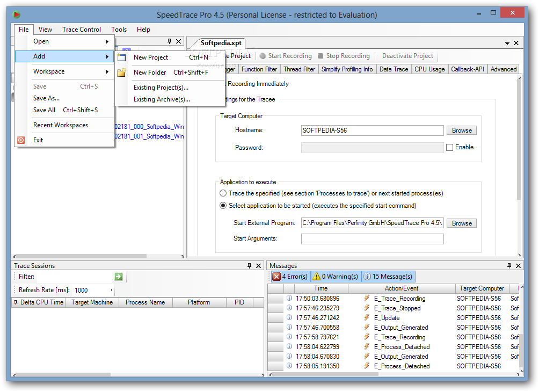Image resolution: width=539 pixels, height=392 pixels.
Task: Click pin icon in Delta CPU Time header
Action: (x=16, y=302)
